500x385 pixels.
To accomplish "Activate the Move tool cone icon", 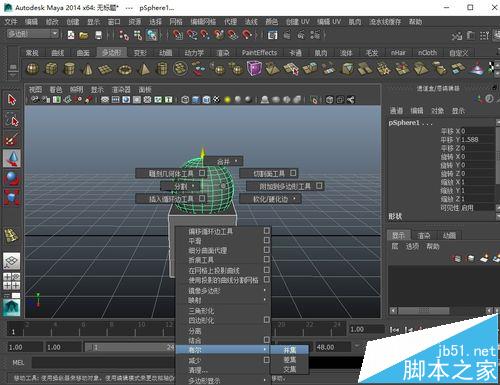I will point(12,158).
